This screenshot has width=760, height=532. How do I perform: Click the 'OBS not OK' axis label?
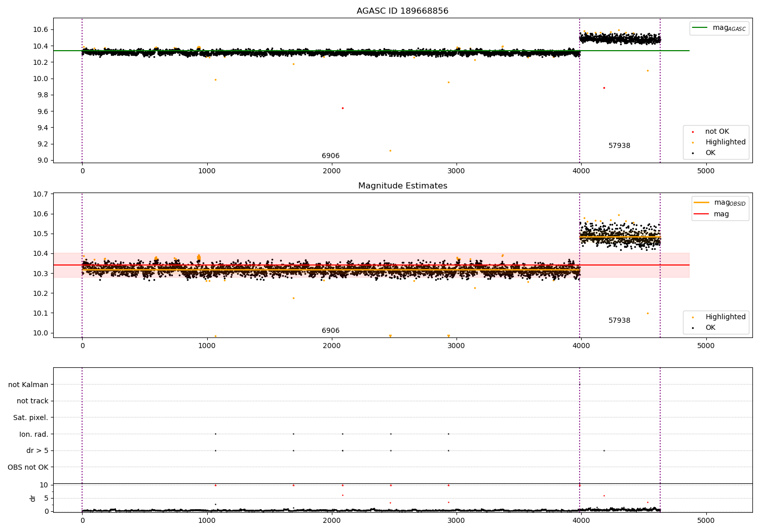28,467
